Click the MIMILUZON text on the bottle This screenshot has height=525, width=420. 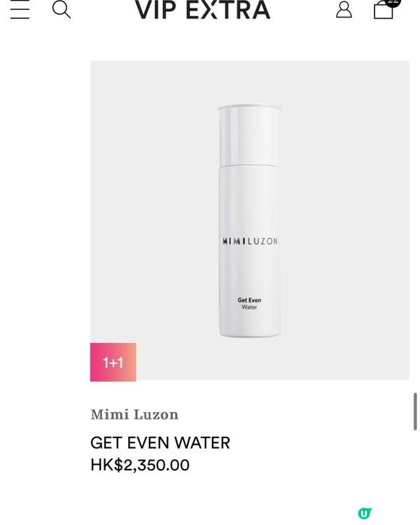[250, 241]
